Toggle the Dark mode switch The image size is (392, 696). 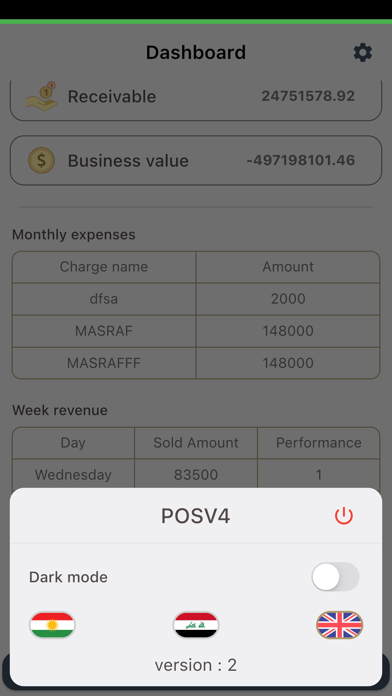click(335, 577)
